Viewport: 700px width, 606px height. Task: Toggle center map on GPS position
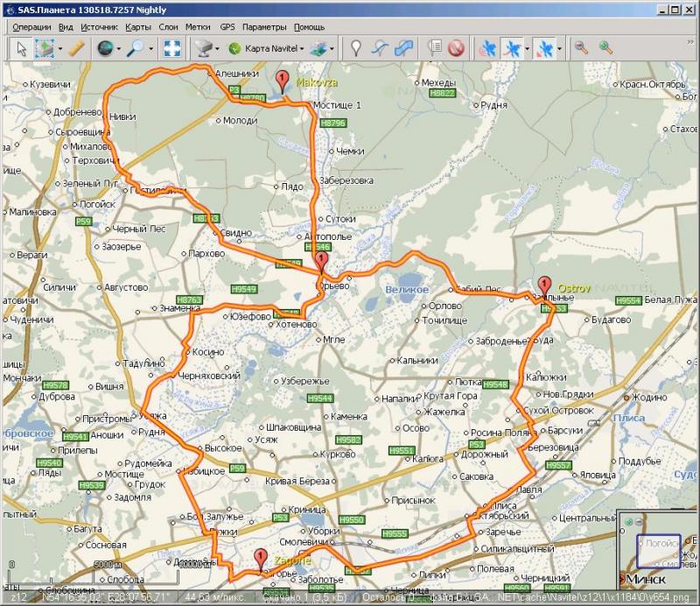[544, 48]
